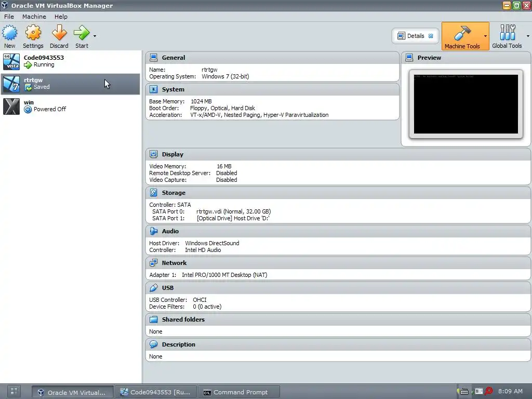Open the Description section header link
This screenshot has width=532, height=399.
179,344
